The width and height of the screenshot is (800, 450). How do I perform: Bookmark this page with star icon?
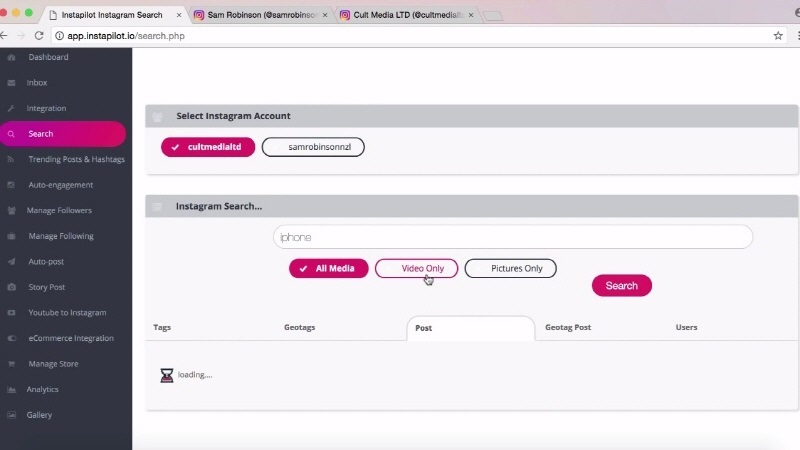[x=778, y=36]
